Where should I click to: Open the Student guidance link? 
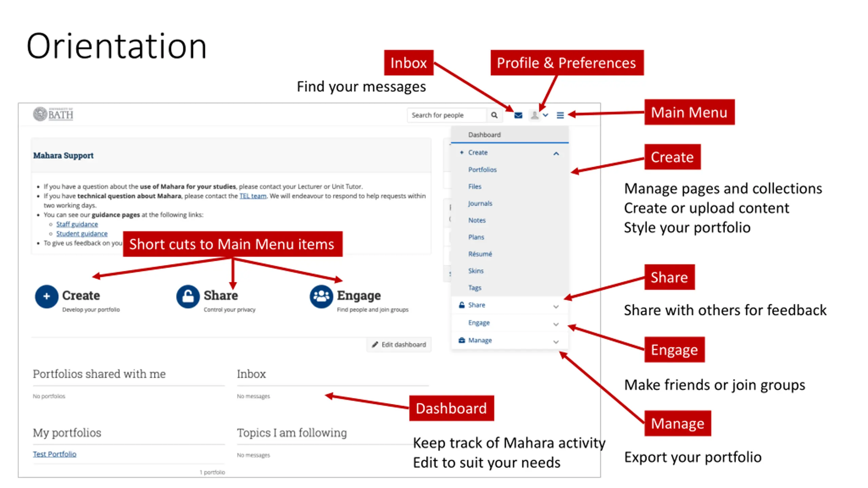(82, 233)
